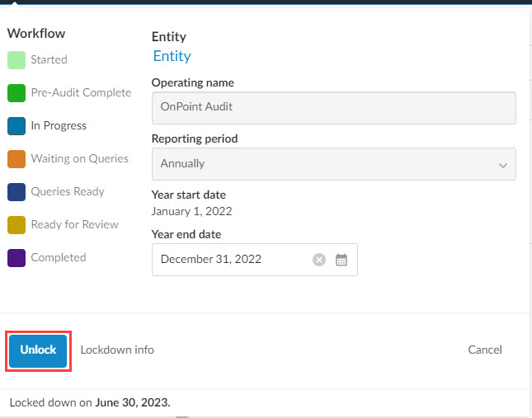Click the Unlock button

point(38,350)
